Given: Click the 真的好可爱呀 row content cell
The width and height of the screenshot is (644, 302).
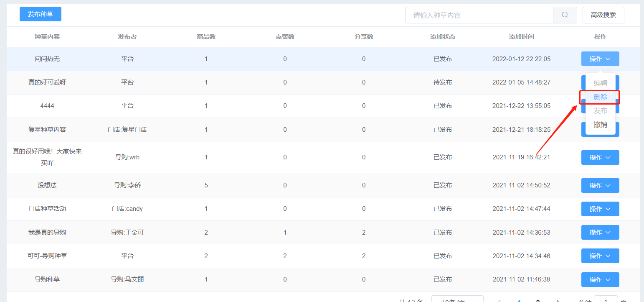Looking at the screenshot, I should [x=47, y=82].
